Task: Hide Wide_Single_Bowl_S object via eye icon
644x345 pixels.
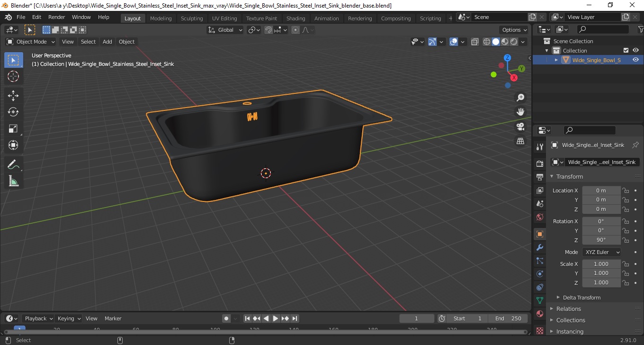Action: coord(635,60)
